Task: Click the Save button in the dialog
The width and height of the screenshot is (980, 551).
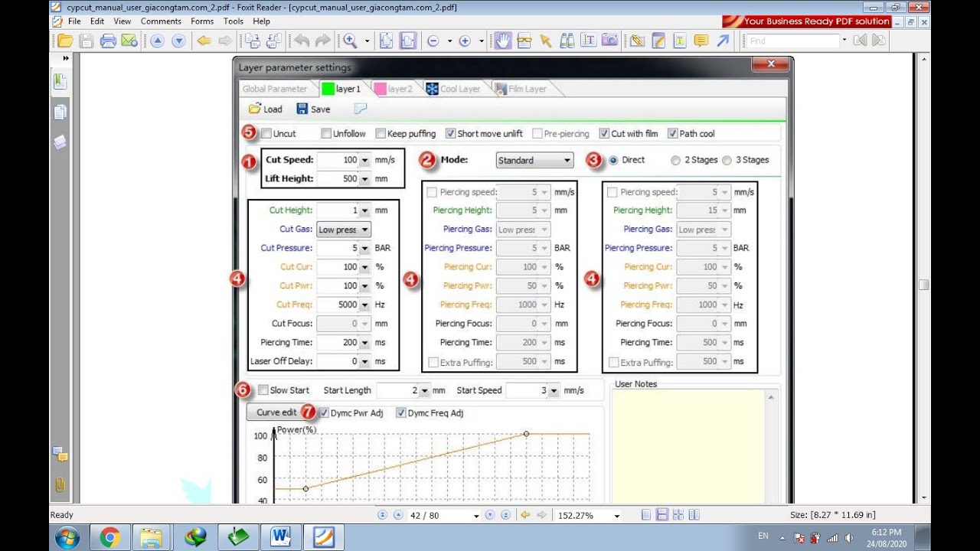Action: point(313,109)
